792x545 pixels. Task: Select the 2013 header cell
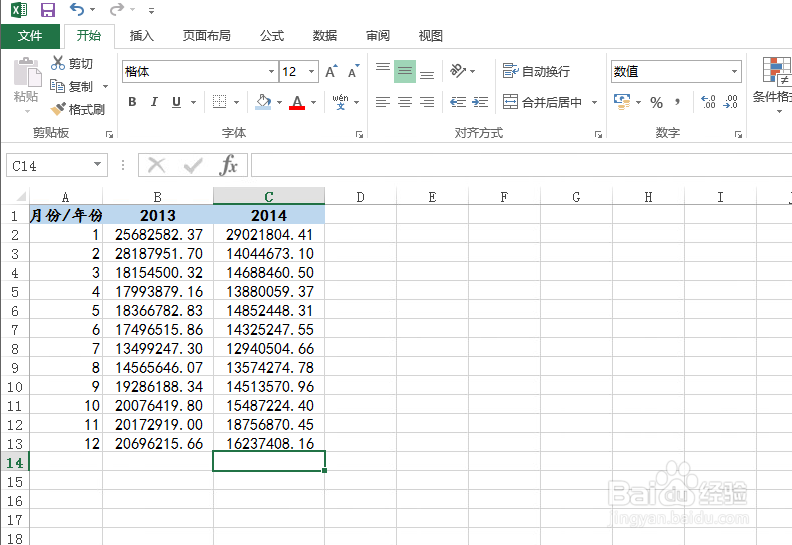coord(158,215)
